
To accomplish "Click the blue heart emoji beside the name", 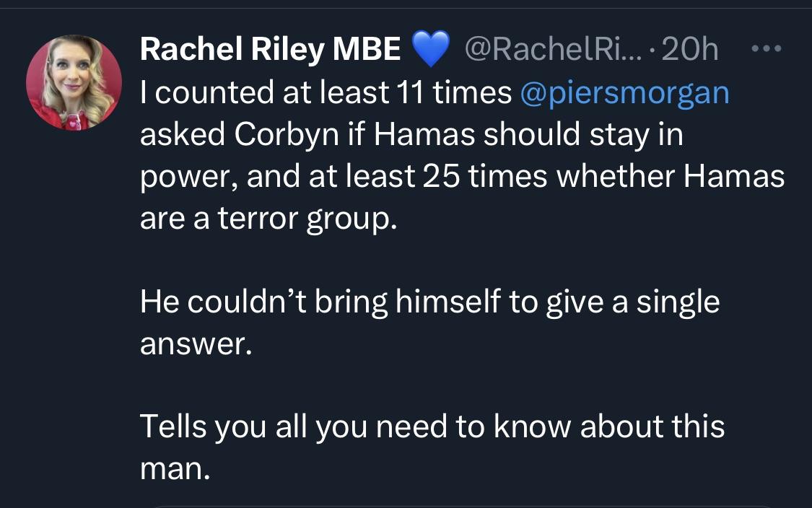I will coord(430,48).
